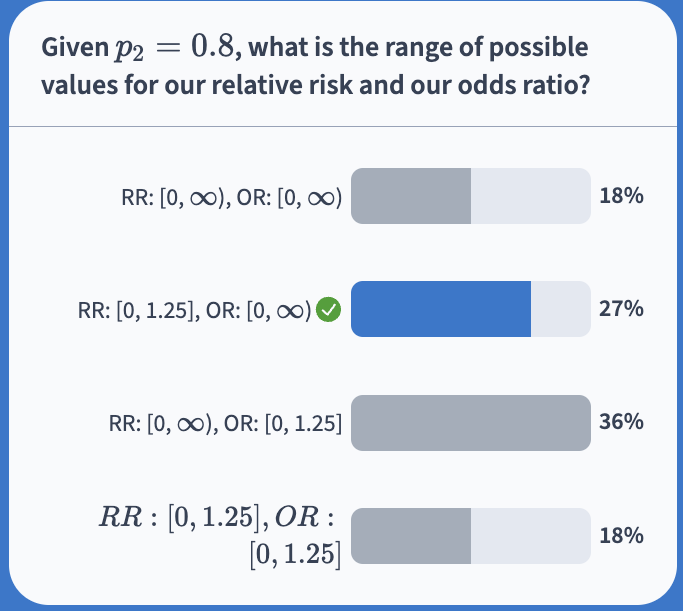Viewport: 683px width, 611px height.
Task: Click the 18% label in last row
Action: [620, 536]
